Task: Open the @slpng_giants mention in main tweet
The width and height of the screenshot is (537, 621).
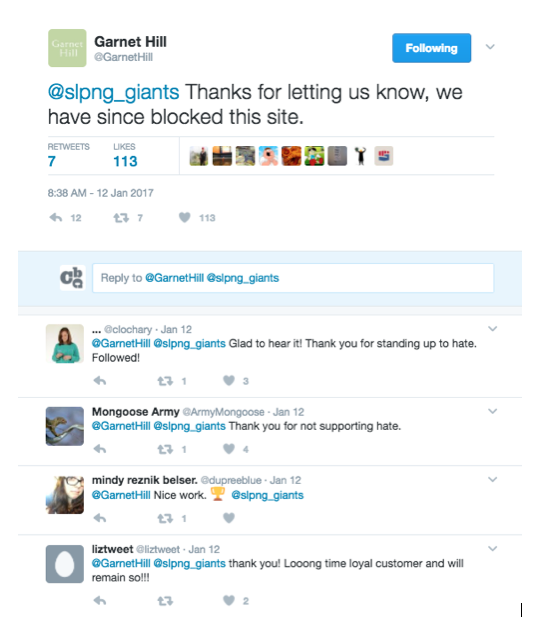Action: (113, 92)
